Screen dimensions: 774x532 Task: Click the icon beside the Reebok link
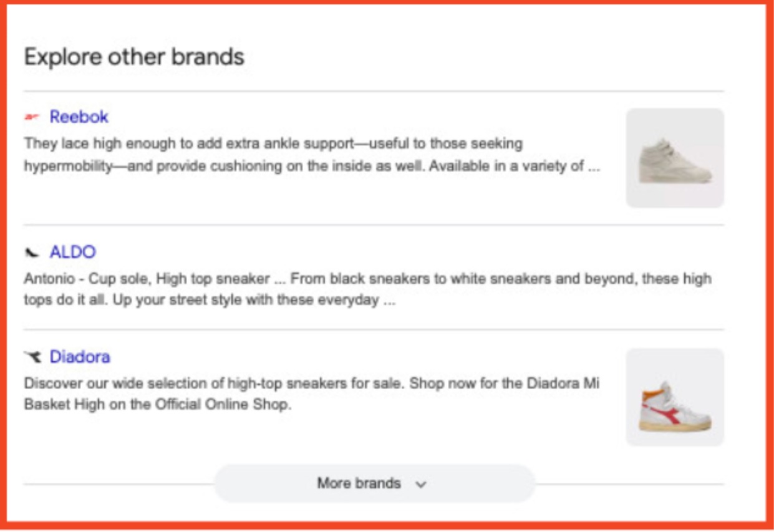(32, 116)
